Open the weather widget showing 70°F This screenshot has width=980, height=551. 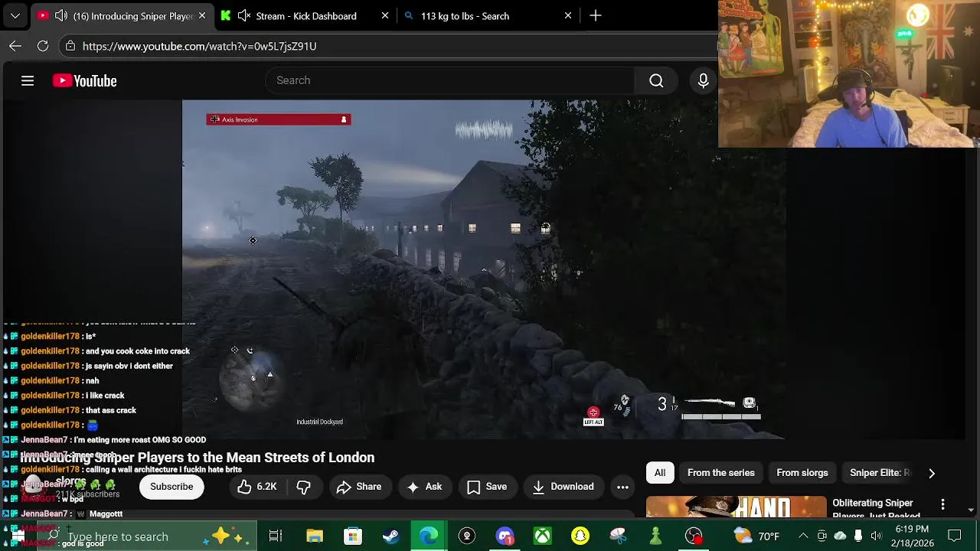(x=757, y=536)
